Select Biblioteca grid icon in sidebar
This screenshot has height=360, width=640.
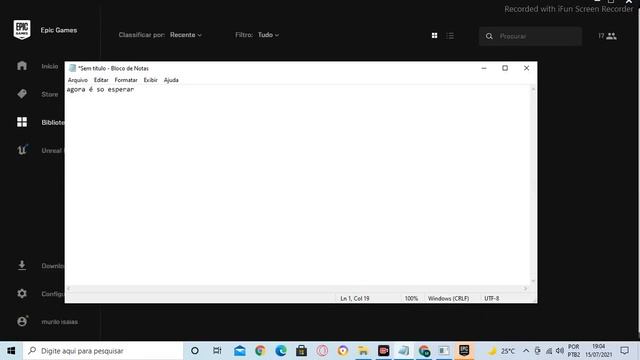22,122
